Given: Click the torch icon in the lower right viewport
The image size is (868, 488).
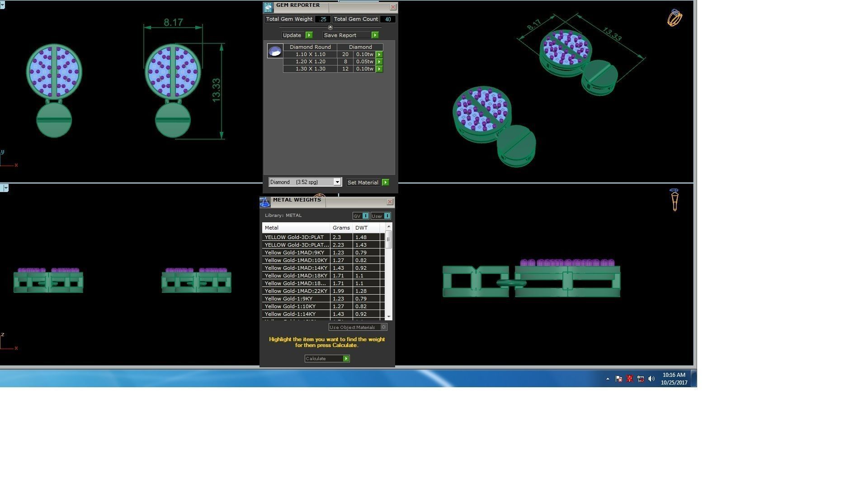Looking at the screenshot, I should coord(674,200).
